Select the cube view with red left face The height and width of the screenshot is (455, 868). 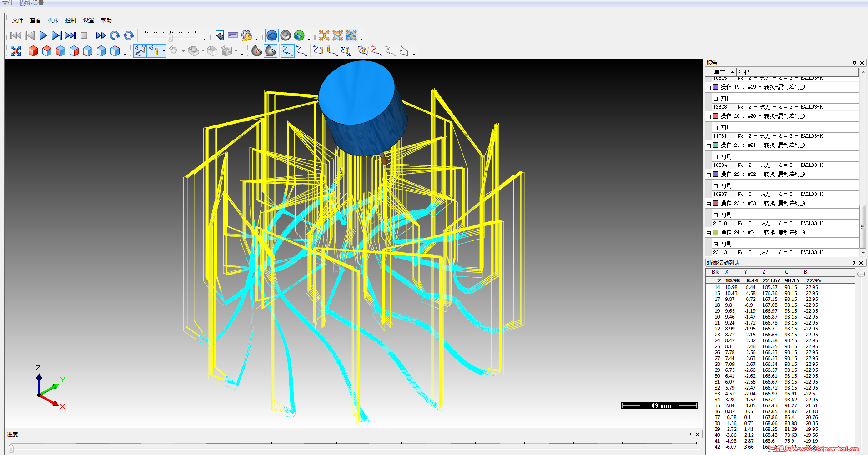tap(60, 51)
